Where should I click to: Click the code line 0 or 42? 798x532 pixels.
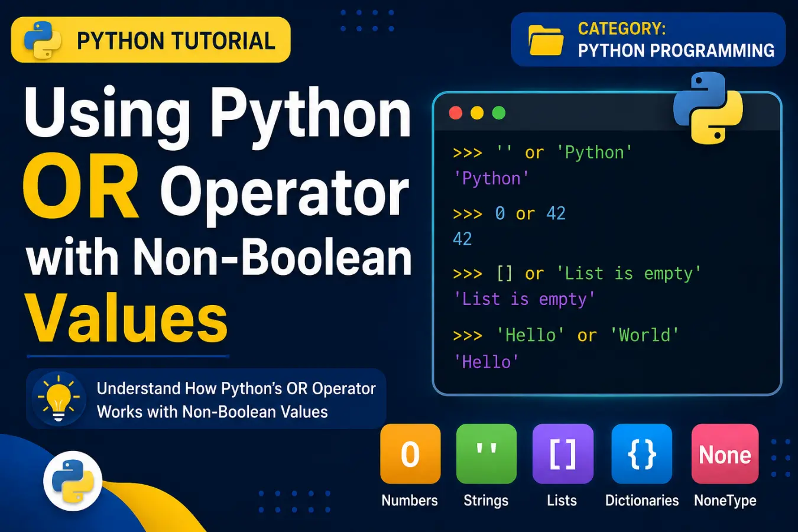[509, 213]
